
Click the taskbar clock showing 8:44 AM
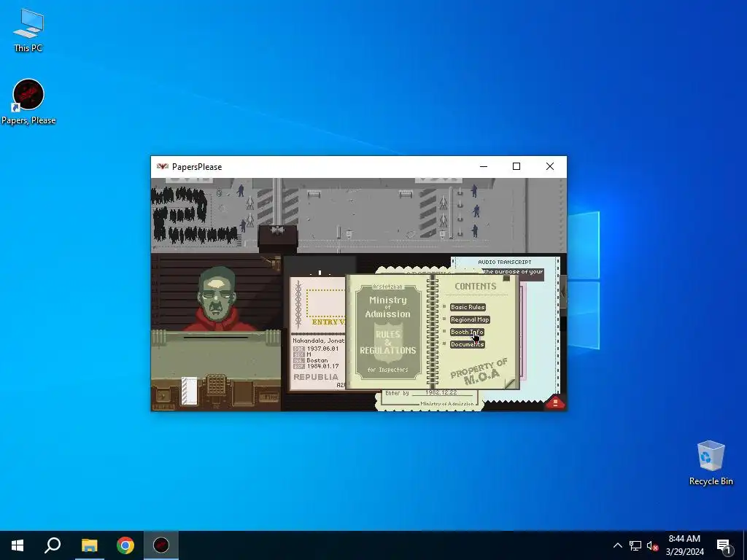pos(684,545)
